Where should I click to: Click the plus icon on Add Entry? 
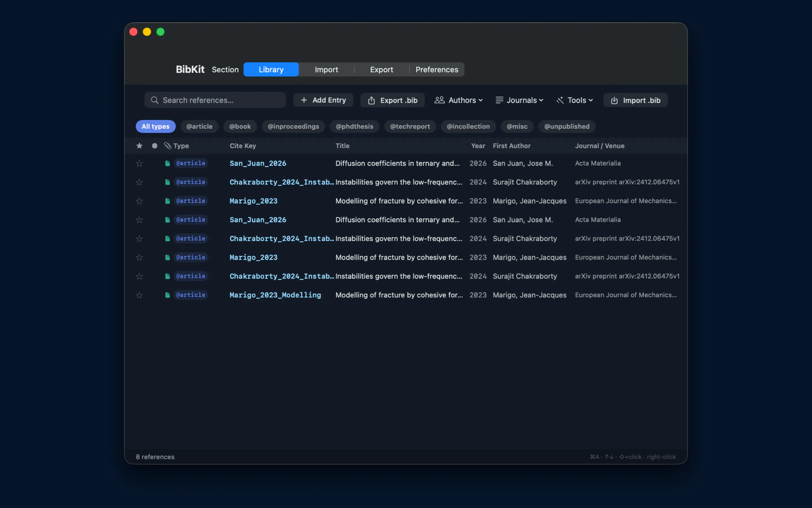click(304, 100)
